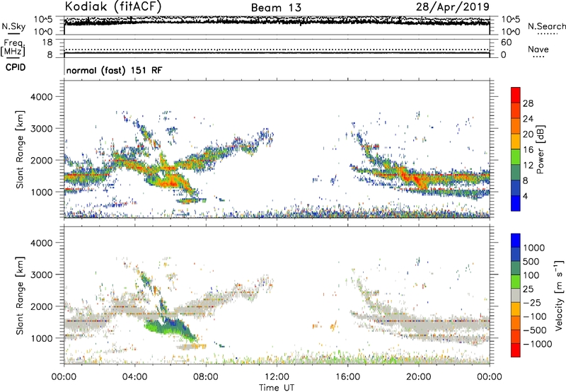The image size is (566, 392).
Task: Click the 'Time UT' axis title
Action: point(277,388)
